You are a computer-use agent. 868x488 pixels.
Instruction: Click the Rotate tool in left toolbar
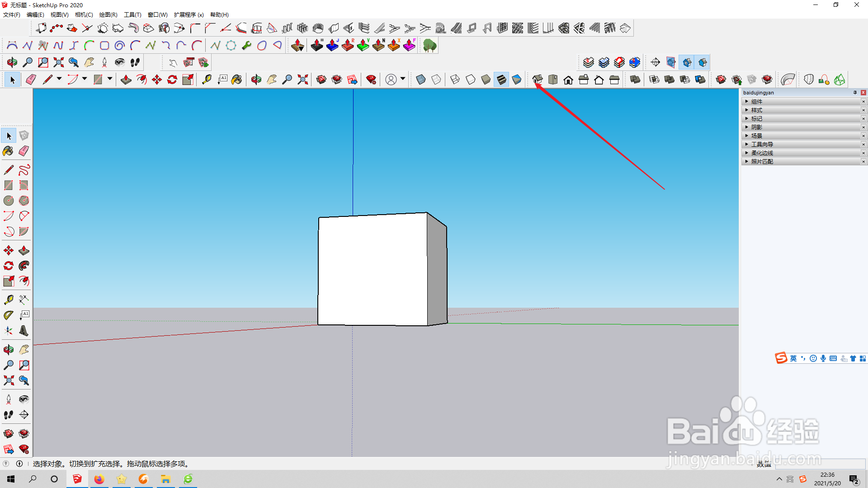pos(9,266)
